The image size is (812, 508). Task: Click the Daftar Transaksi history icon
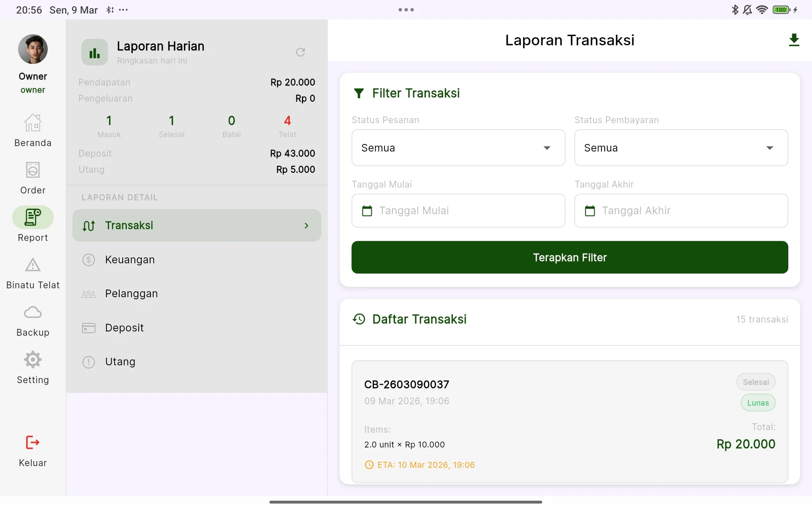359,319
